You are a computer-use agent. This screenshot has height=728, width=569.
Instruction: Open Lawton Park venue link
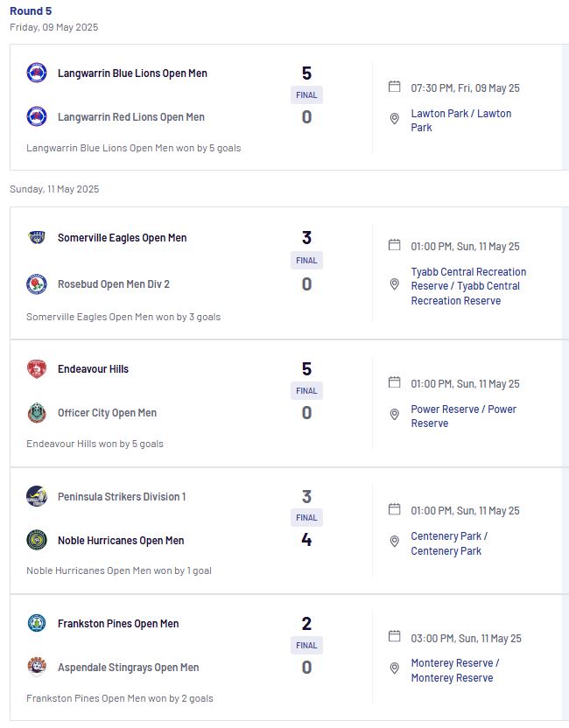(x=460, y=120)
